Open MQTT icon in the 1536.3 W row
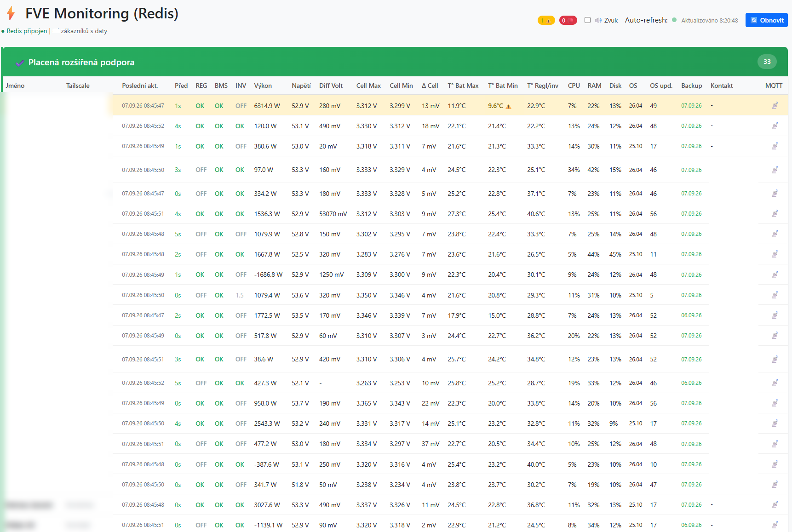The width and height of the screenshot is (792, 532). (775, 213)
